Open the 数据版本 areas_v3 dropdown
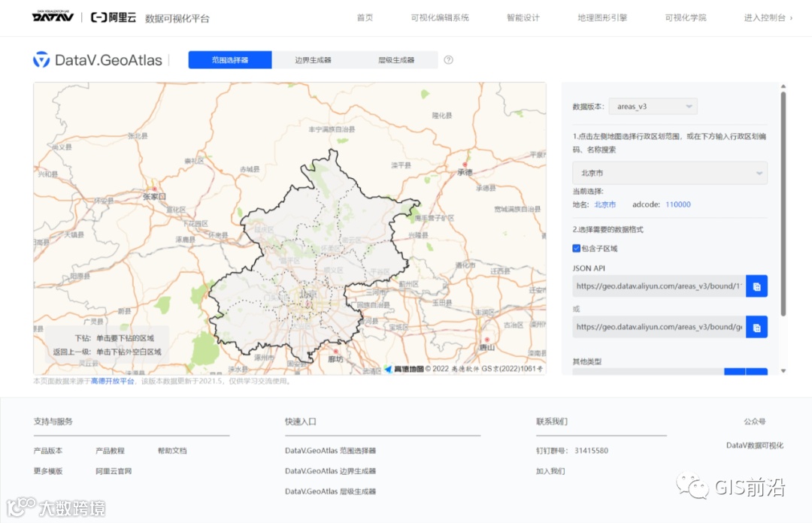The image size is (812, 523). 653,107
